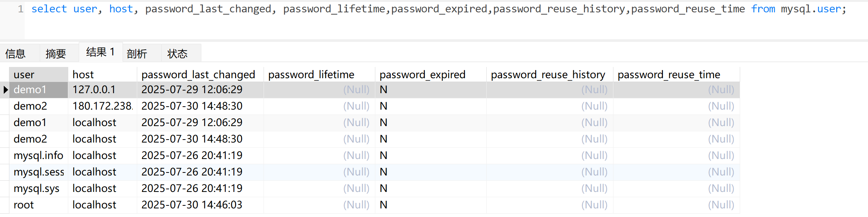The height and width of the screenshot is (217, 868).
Task: Select the root user cell
Action: pyautogui.click(x=24, y=205)
